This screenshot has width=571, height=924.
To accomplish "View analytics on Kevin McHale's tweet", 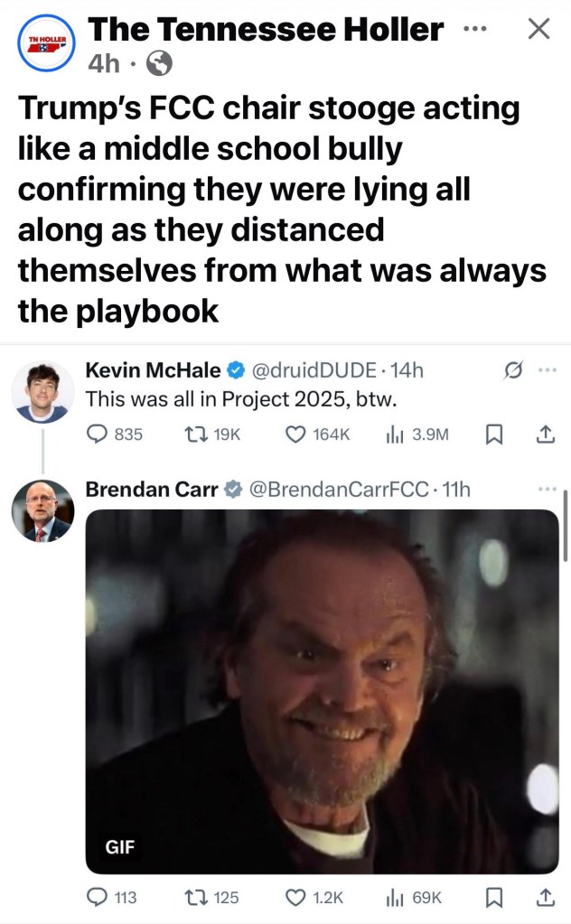I will (x=393, y=434).
